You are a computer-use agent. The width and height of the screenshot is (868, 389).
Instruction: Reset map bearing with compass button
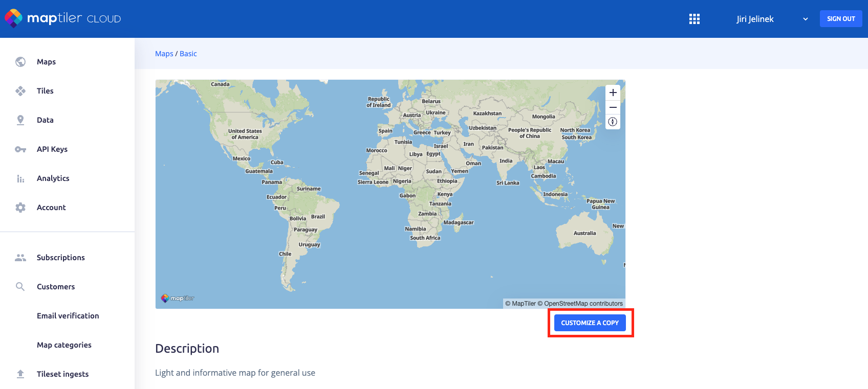tap(613, 122)
